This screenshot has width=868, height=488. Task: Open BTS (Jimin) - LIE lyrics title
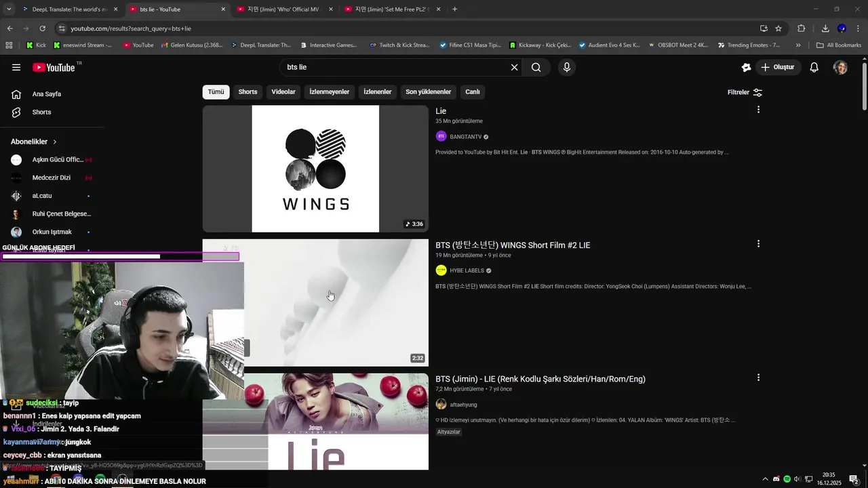point(540,379)
